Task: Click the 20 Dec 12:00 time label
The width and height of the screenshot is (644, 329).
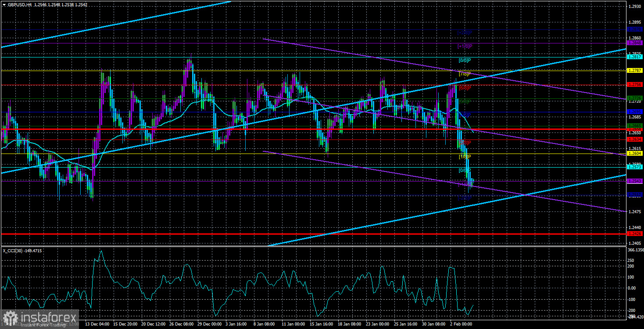Action: pos(154,324)
